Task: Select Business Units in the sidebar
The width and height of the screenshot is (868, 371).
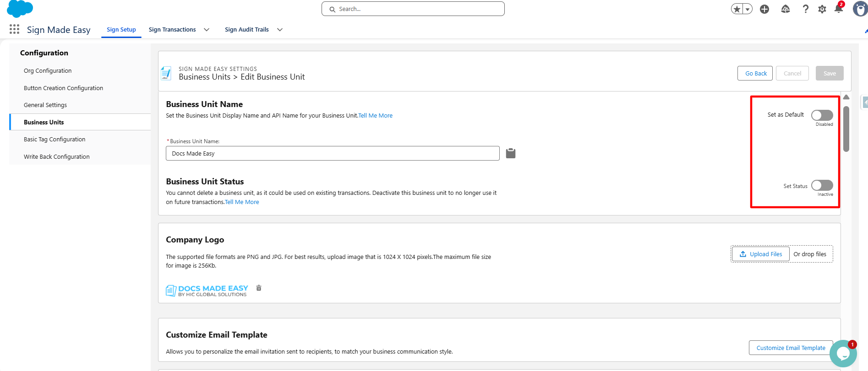Action: pos(80,122)
